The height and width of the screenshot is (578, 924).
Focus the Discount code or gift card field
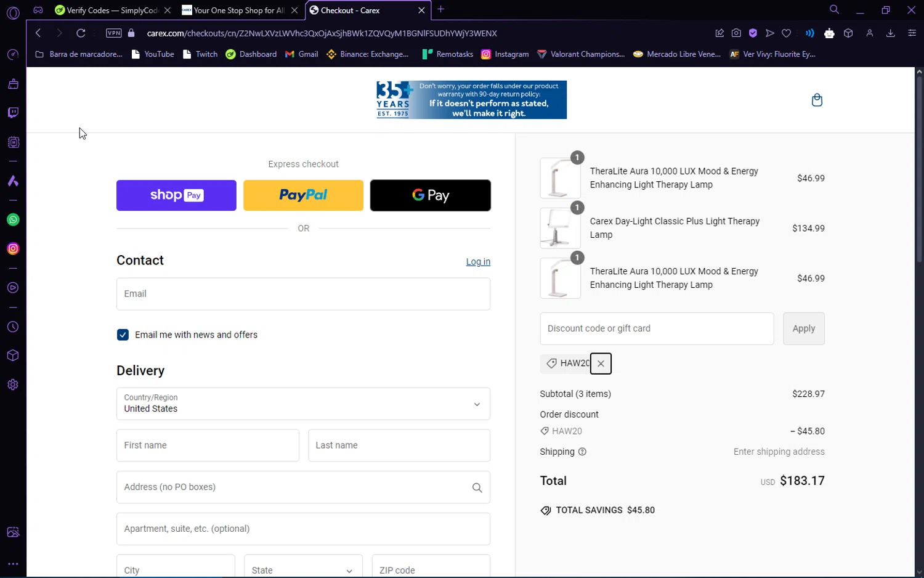(x=657, y=328)
